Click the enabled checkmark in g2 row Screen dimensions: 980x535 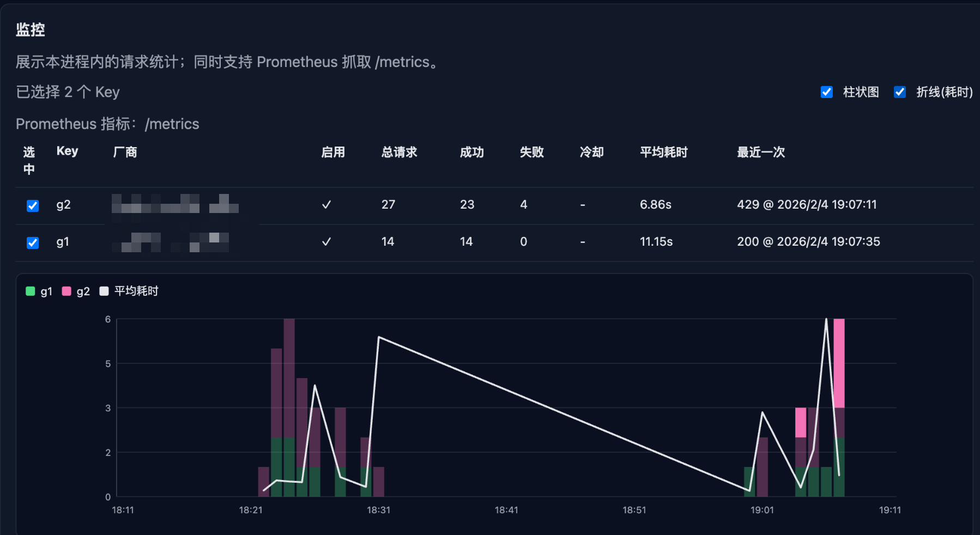pyautogui.click(x=326, y=205)
